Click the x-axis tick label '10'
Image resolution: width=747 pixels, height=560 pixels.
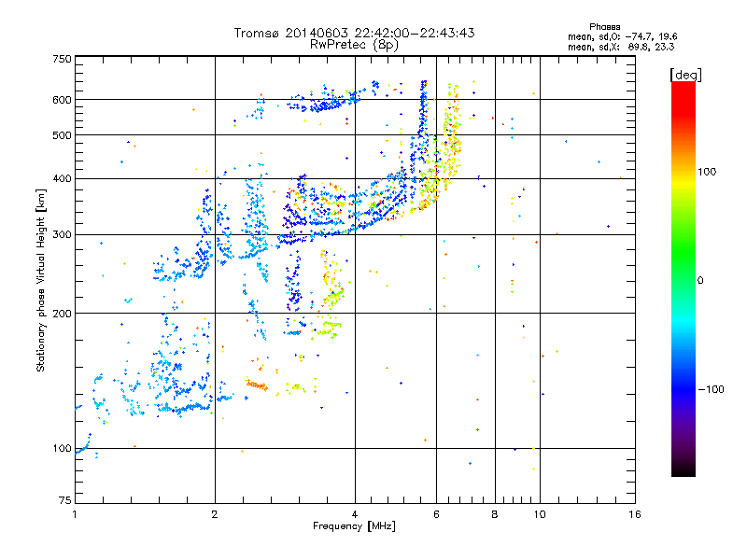point(540,514)
